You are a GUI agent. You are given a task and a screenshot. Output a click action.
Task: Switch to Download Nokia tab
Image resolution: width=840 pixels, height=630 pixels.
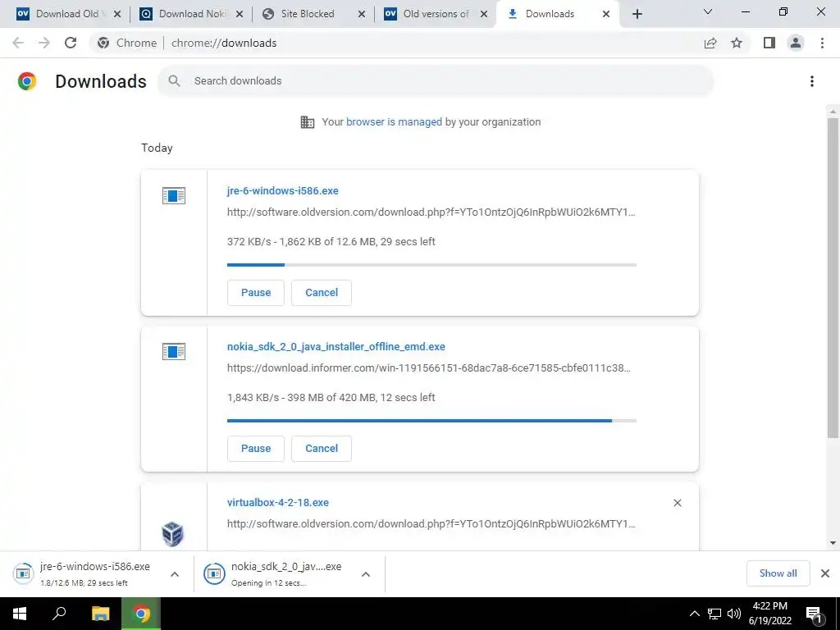[x=192, y=14]
